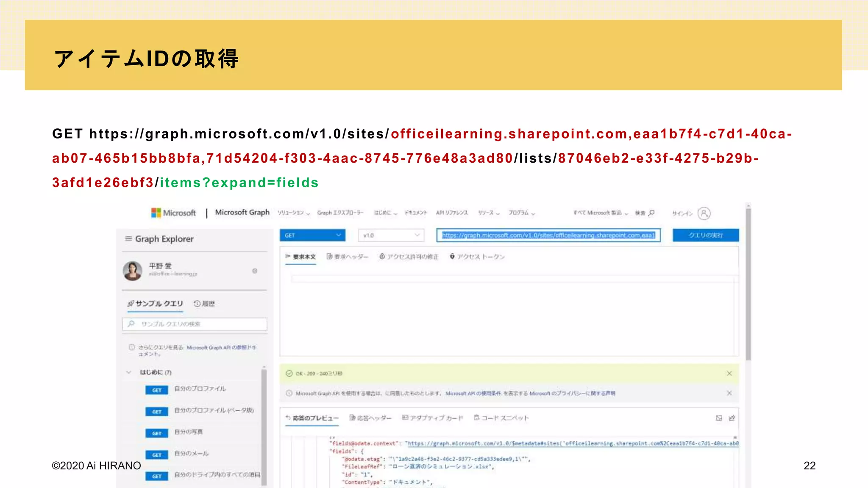The width and height of the screenshot is (868, 488).
Task: Expand the はじめに nav menu
Action: (x=385, y=213)
